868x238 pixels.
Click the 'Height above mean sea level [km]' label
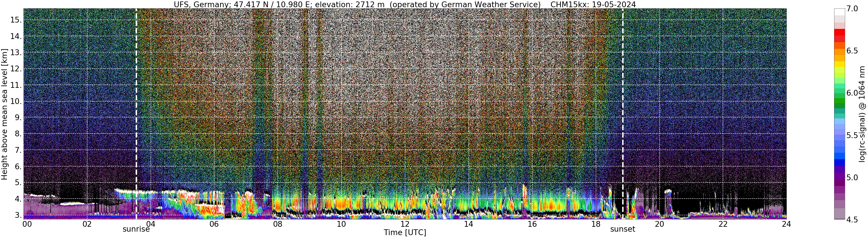coord(4,114)
